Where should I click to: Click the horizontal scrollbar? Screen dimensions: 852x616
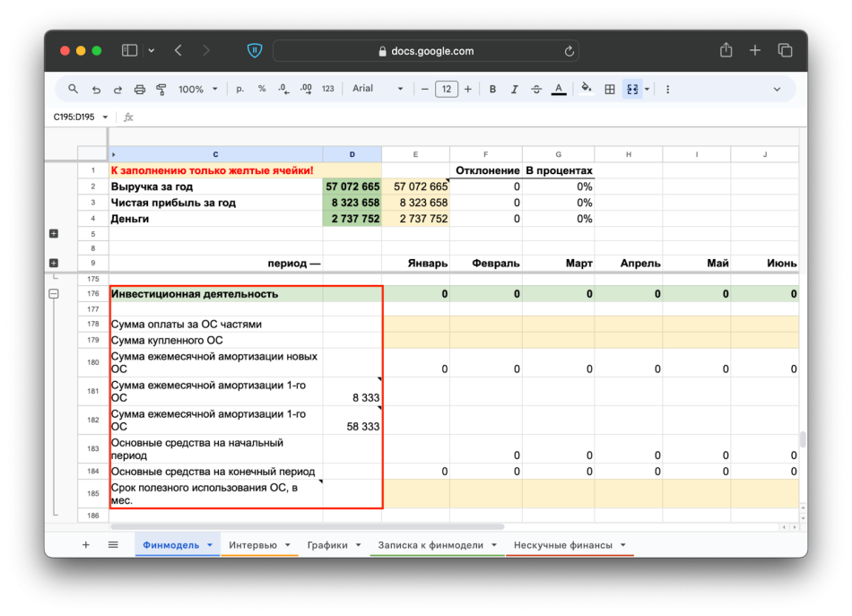point(307,526)
